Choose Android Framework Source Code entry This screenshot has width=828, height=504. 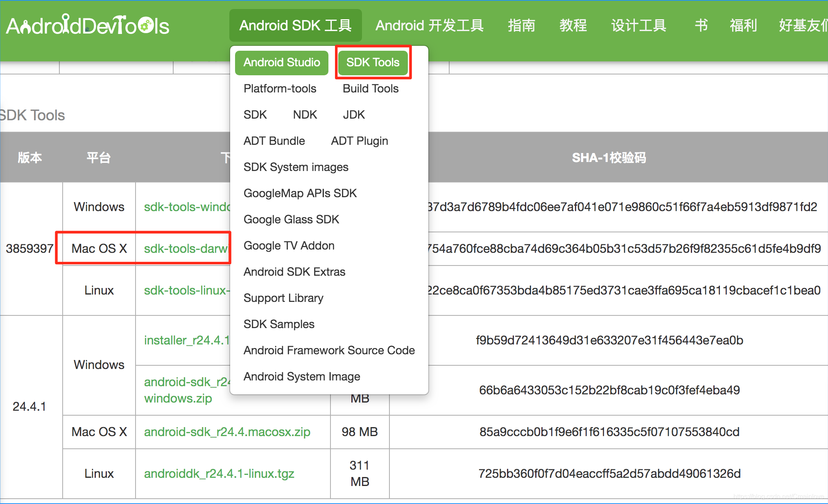329,351
